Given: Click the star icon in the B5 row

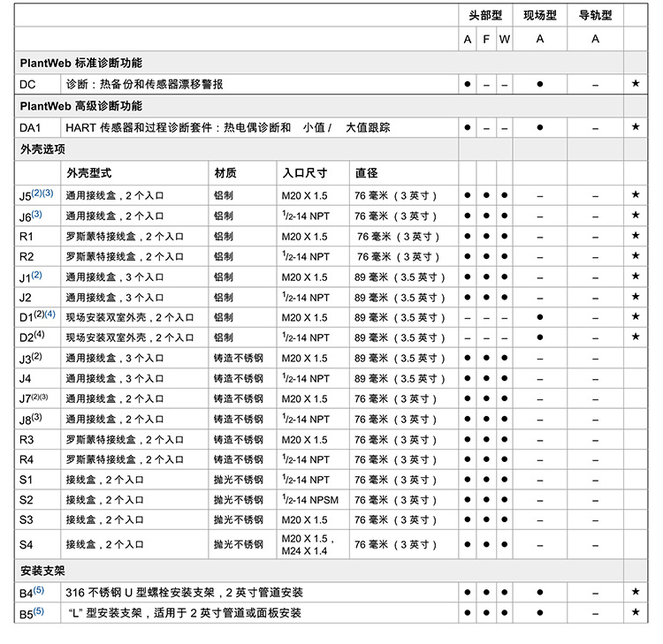Looking at the screenshot, I should point(636,612).
